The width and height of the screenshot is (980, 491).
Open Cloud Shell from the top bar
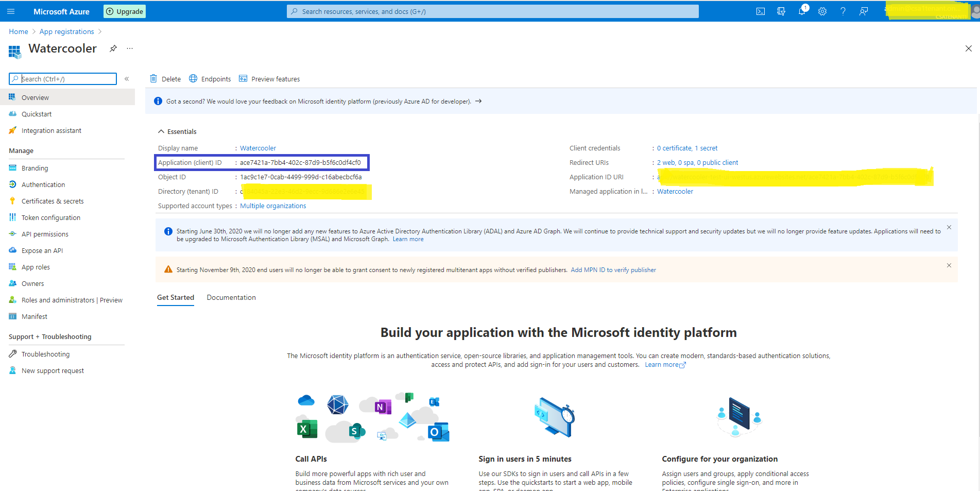[761, 11]
